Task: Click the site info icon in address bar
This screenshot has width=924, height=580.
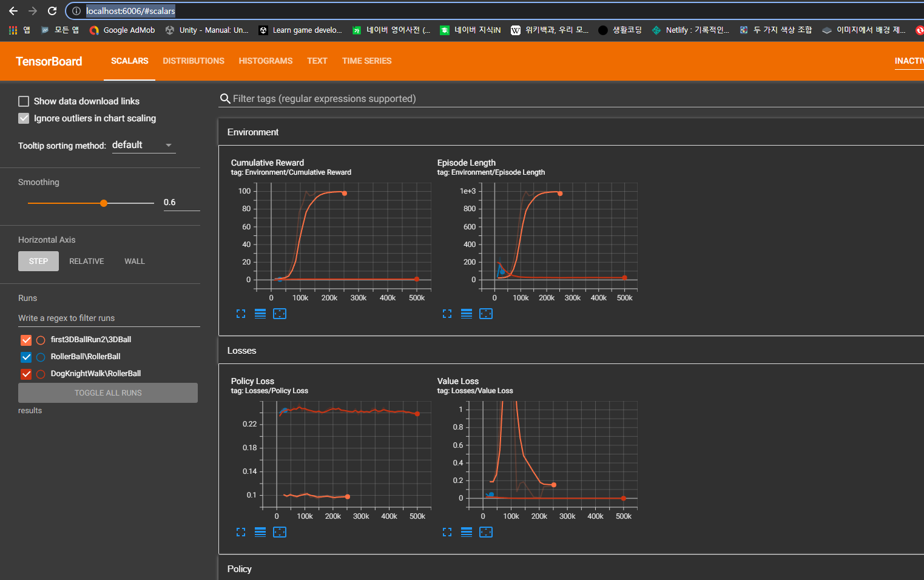Action: 76,11
